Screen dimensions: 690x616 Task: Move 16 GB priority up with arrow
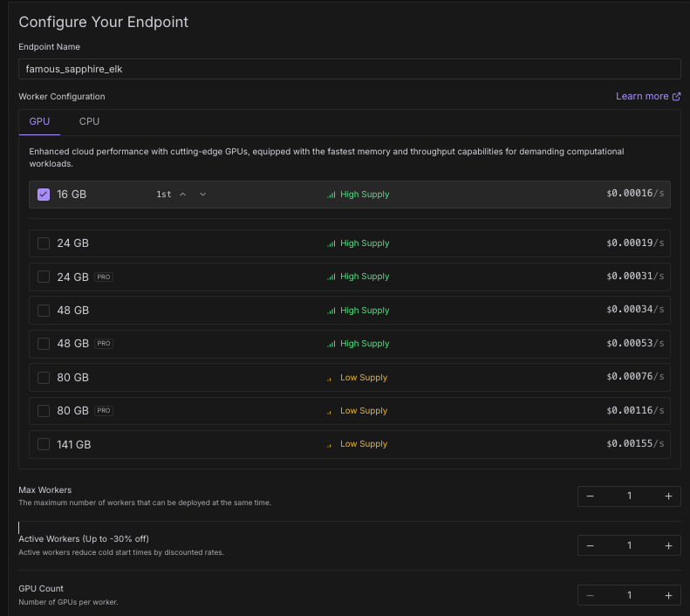point(183,195)
